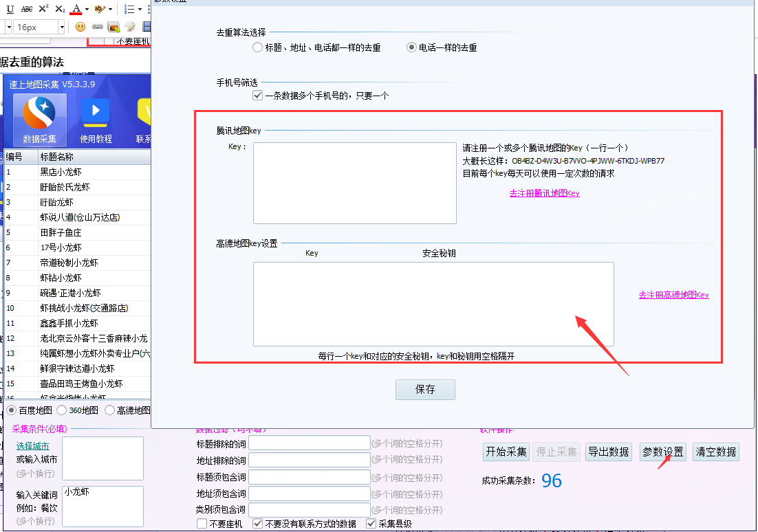Select the row 17号小龙虾
Screen dimensions: 758x532
[77, 247]
